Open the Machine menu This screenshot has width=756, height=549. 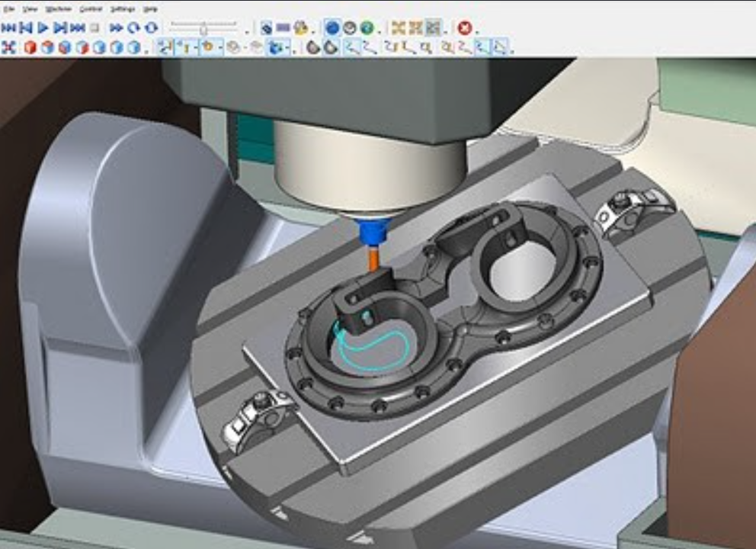coord(59,9)
